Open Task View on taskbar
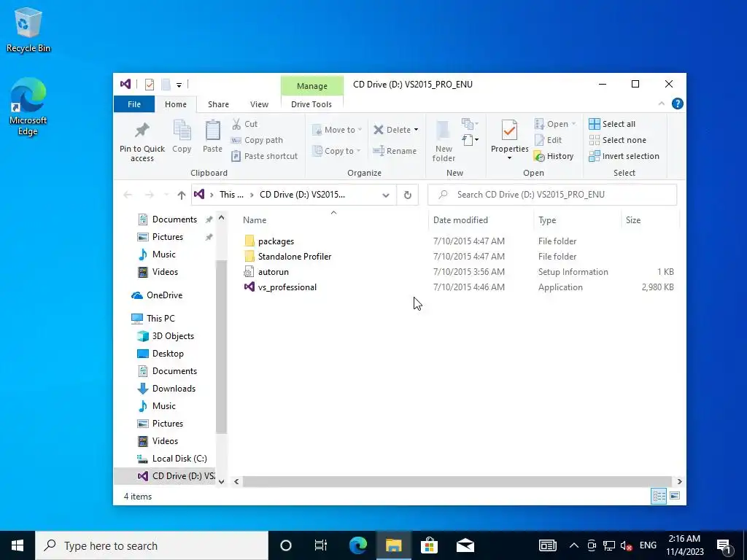The image size is (747, 560). 321,545
